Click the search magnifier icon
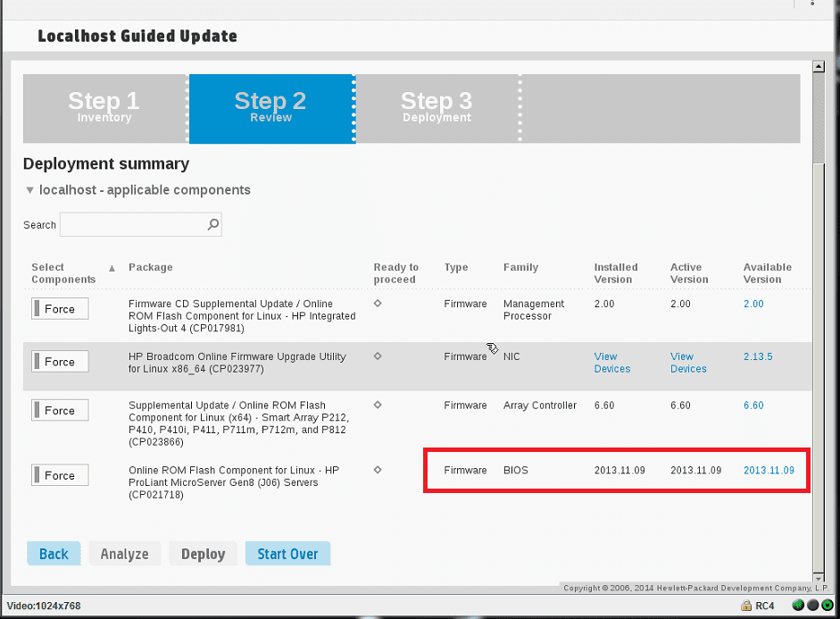840x619 pixels. pos(213,224)
